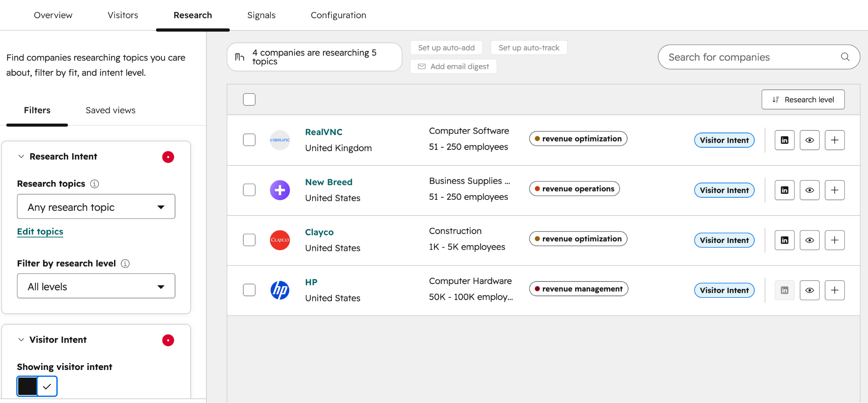Image resolution: width=868 pixels, height=403 pixels.
Task: Open the HP company link
Action: tap(311, 282)
